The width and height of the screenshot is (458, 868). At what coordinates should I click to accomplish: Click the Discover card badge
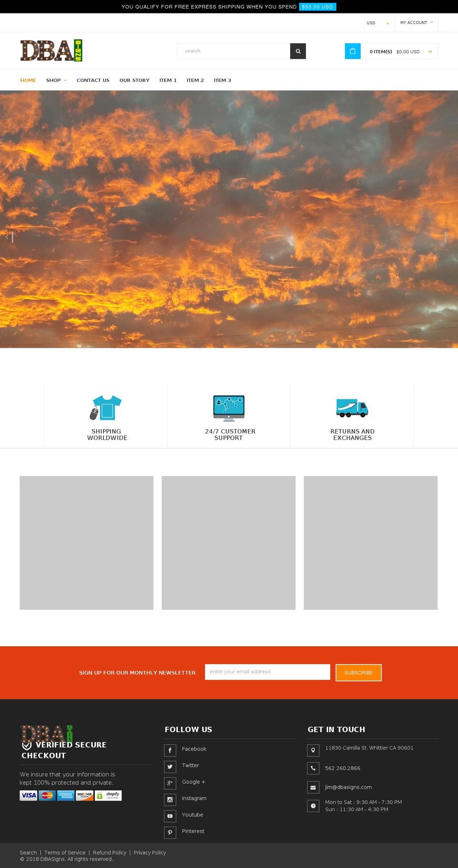[84, 796]
